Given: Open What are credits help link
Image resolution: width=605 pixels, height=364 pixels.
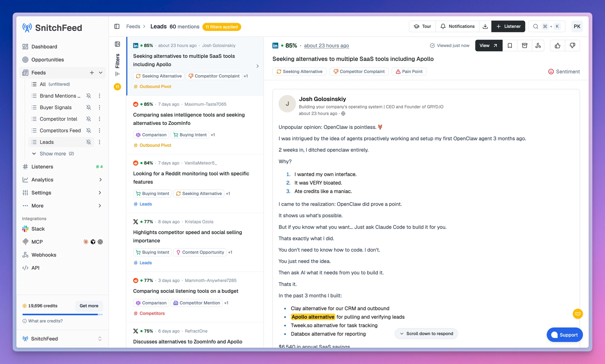Looking at the screenshot, I should (43, 321).
